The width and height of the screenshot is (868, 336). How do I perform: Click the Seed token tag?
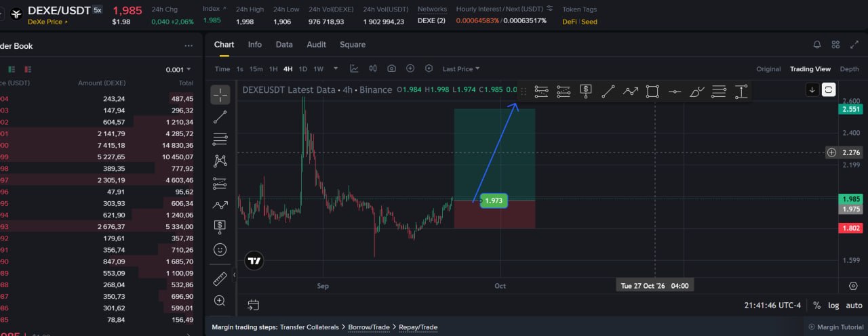tap(589, 22)
